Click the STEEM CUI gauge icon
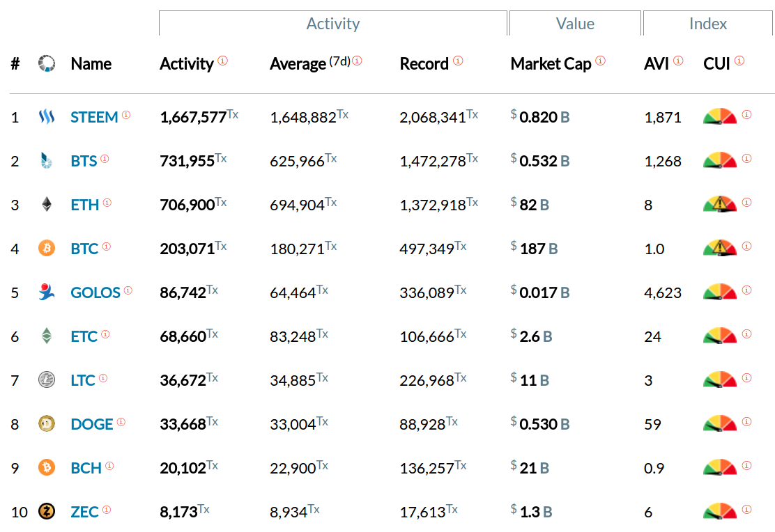Screen dimensions: 775x532 pyautogui.click(x=720, y=116)
